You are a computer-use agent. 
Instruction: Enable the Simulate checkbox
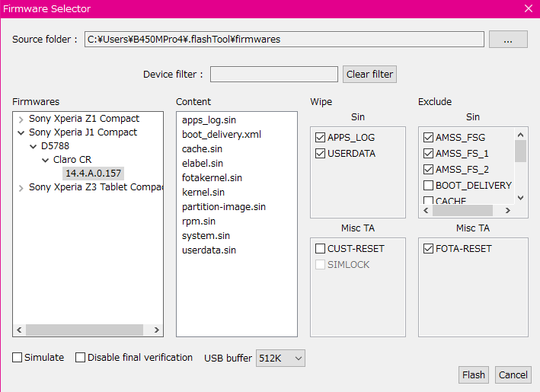click(x=18, y=357)
